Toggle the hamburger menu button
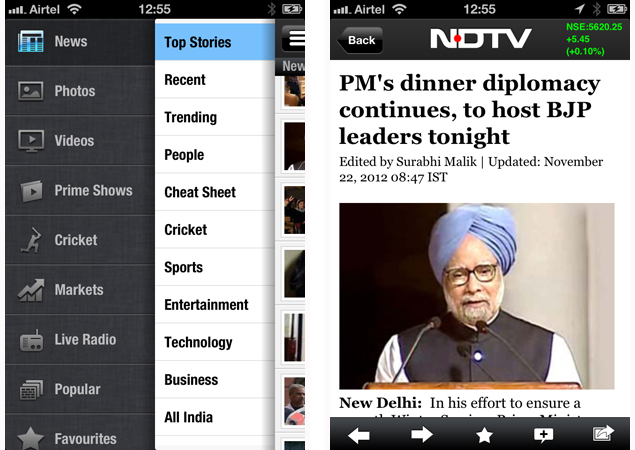Screen dimensions: 635x450 [293, 38]
